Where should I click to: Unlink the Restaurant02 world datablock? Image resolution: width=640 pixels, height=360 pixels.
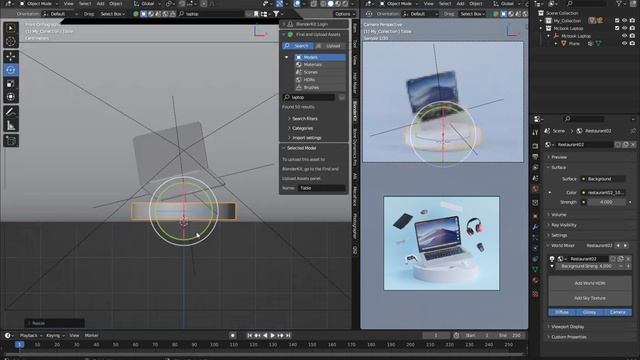(x=633, y=144)
